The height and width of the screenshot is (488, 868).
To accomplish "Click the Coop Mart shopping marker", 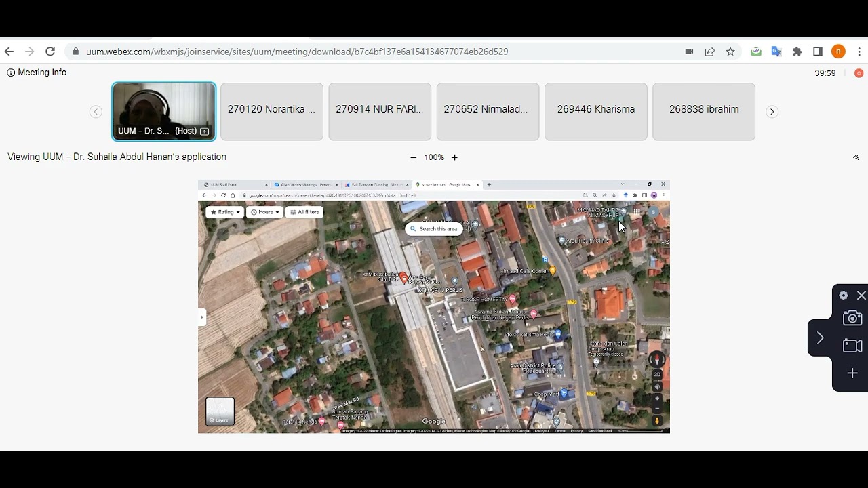I will [x=564, y=393].
